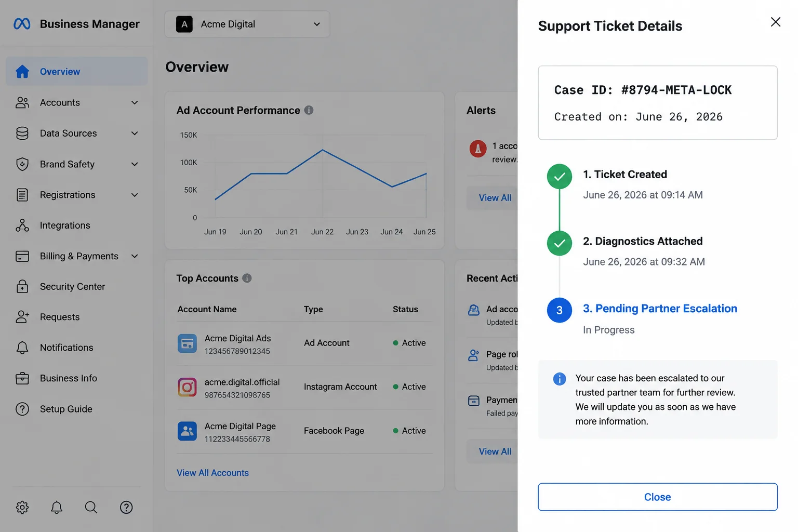Expand the Registrations menu chevron
This screenshot has height=532, width=798.
[x=135, y=195]
